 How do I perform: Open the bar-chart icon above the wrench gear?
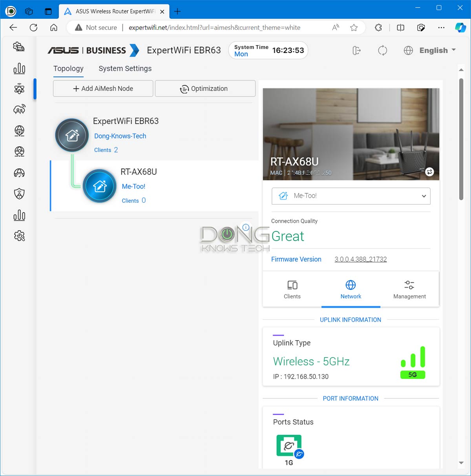coord(19,215)
